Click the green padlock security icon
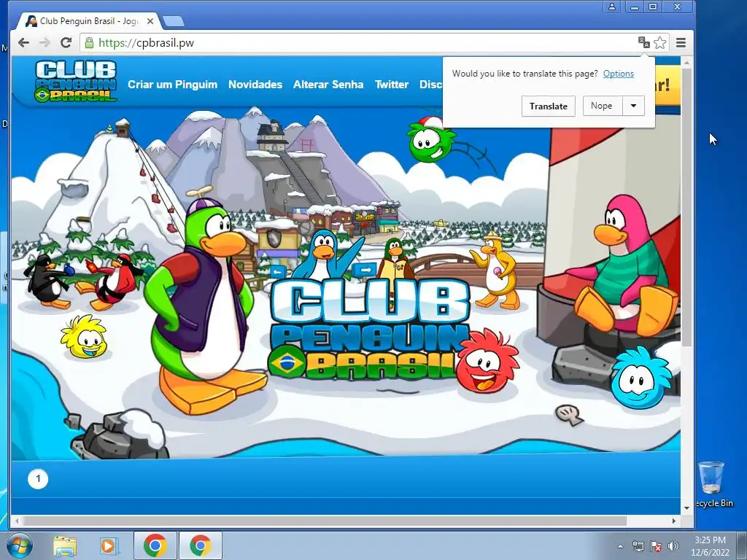The width and height of the screenshot is (747, 560). (x=89, y=43)
